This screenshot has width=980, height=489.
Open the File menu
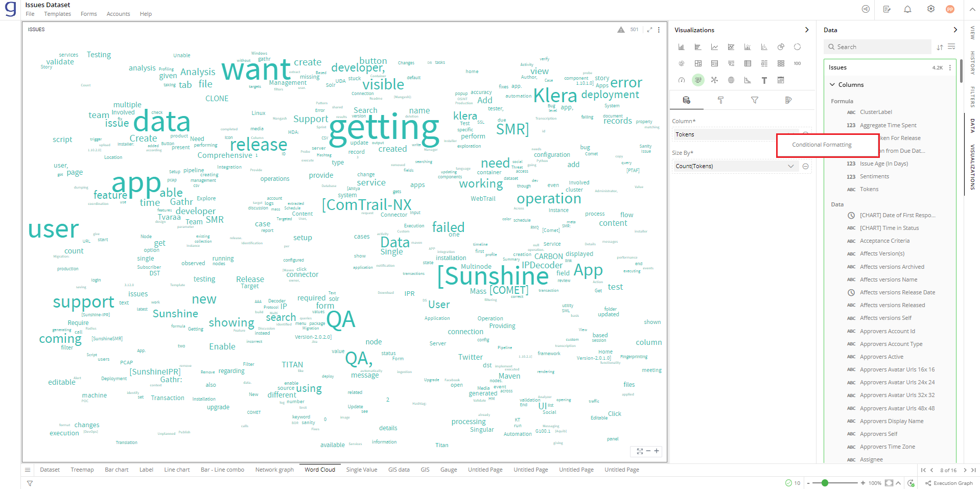(30, 14)
